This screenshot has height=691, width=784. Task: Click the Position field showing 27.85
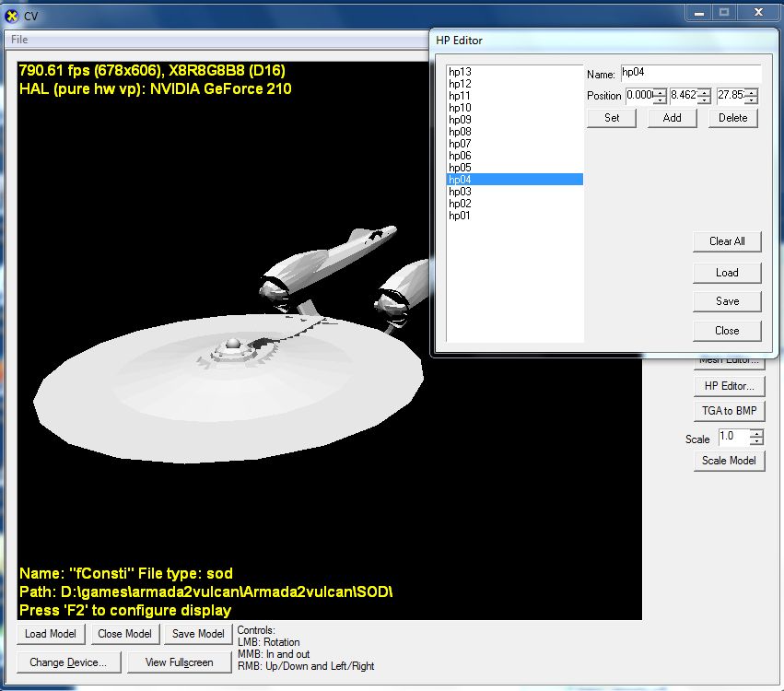[x=731, y=95]
